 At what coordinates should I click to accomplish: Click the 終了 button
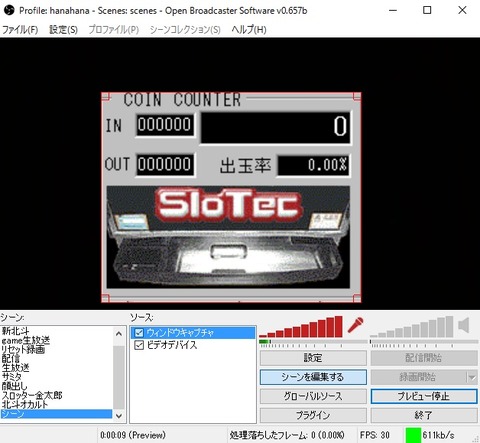[424, 415]
